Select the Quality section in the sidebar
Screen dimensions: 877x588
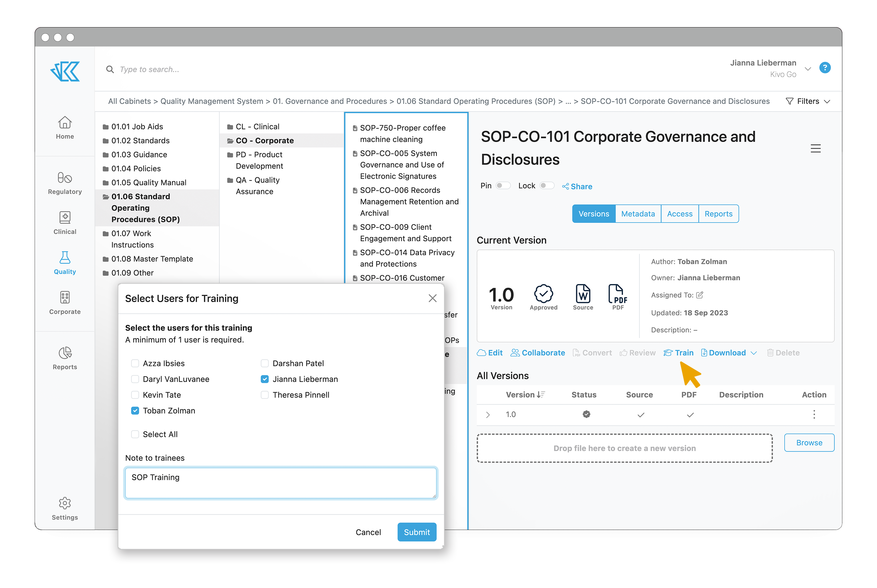tap(65, 262)
